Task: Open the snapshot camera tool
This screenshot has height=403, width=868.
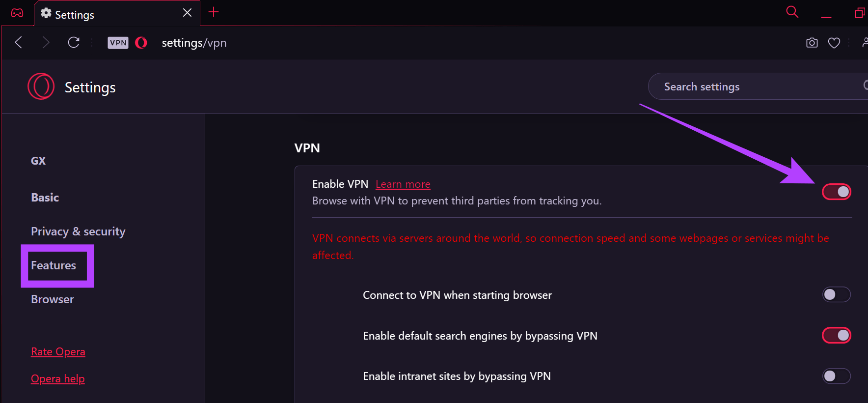Action: 812,43
